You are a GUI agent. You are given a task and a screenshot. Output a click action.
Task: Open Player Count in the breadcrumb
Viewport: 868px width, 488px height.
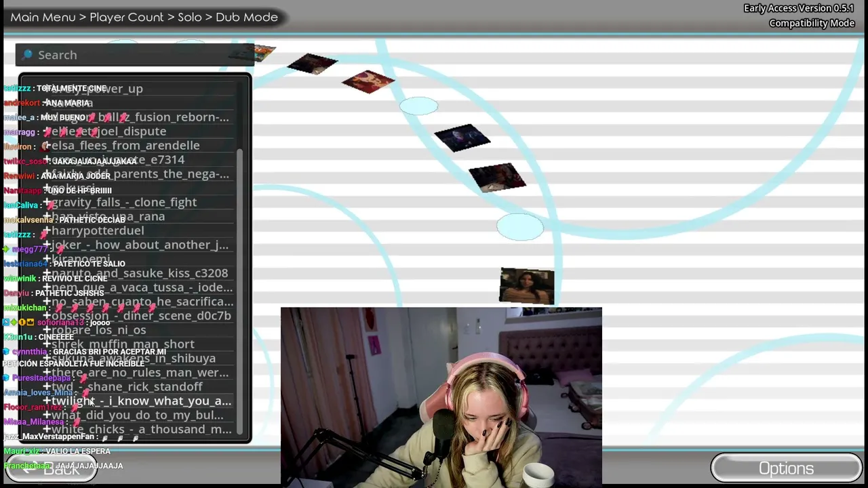click(127, 17)
